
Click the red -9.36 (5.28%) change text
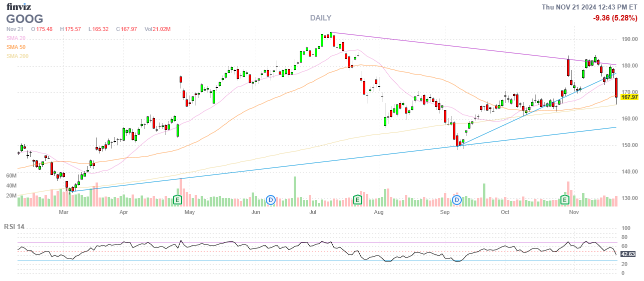coord(614,18)
